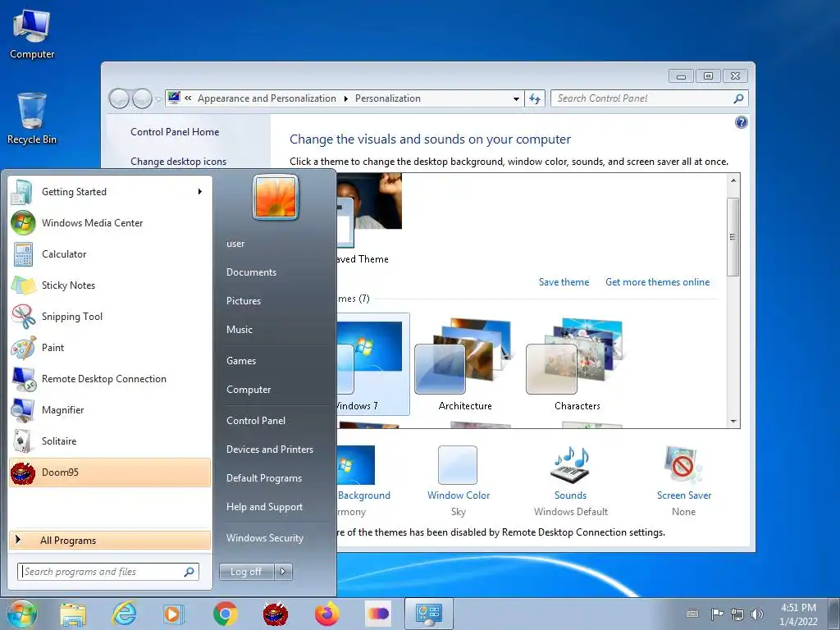Click the taskbar clock showing 4:51 PM
The width and height of the screenshot is (840, 630).
click(798, 614)
